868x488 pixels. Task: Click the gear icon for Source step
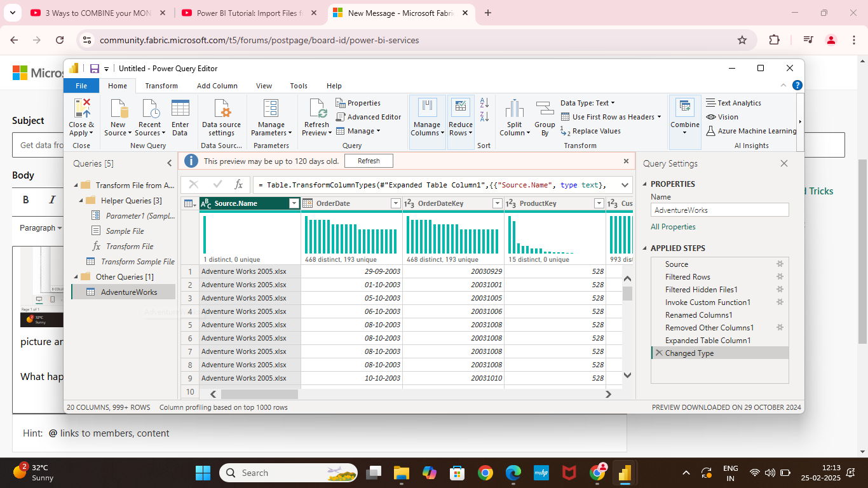click(x=780, y=264)
